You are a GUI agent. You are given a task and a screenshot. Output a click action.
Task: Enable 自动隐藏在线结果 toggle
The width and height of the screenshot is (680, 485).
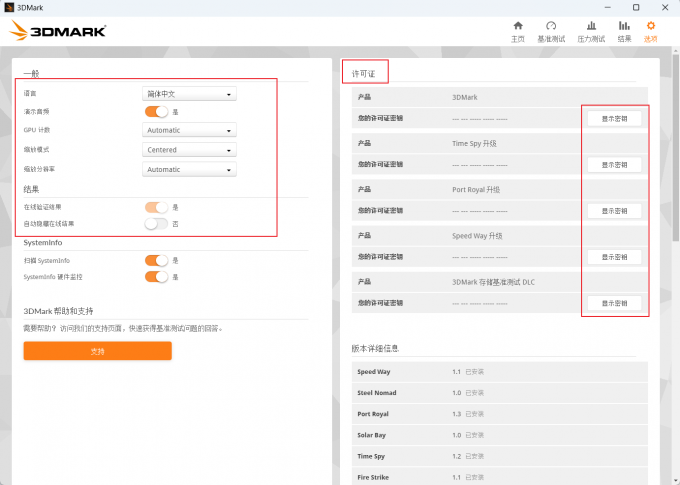point(157,224)
